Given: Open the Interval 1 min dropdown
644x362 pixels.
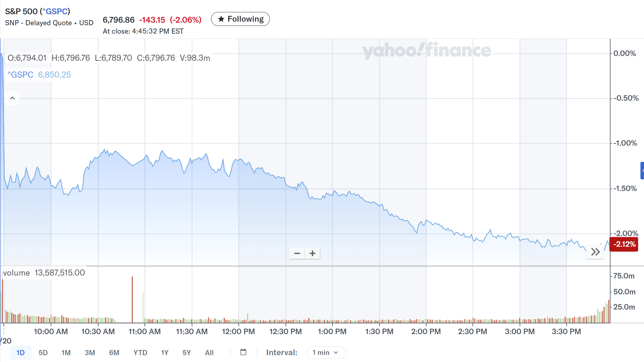Looking at the screenshot, I should [326, 353].
